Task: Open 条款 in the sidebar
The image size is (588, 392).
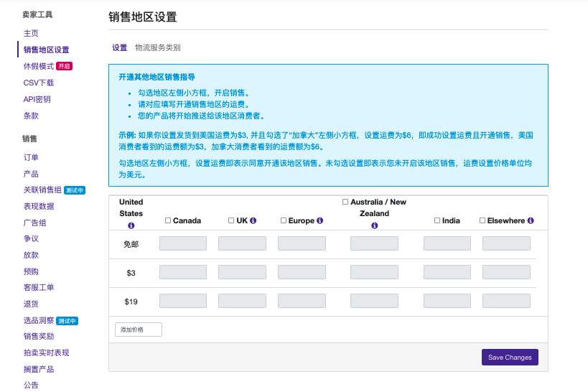Action: [x=31, y=116]
